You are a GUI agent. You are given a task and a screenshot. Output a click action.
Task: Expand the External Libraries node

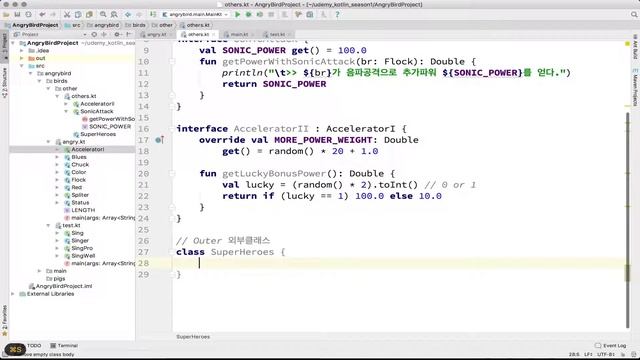coord(13,294)
